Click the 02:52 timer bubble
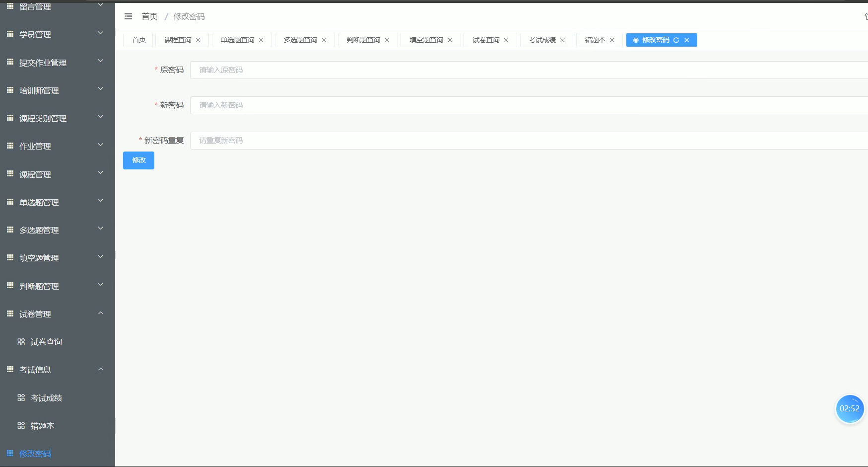The width and height of the screenshot is (868, 467). pos(850,409)
